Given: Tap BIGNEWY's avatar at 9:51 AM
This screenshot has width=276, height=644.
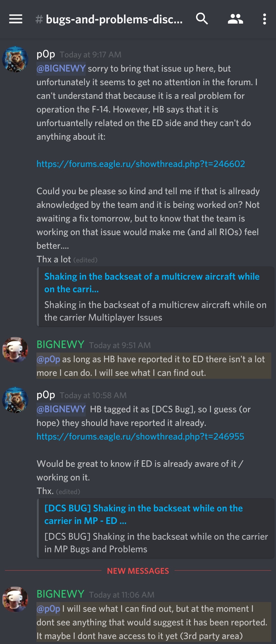Looking at the screenshot, I should (x=15, y=350).
